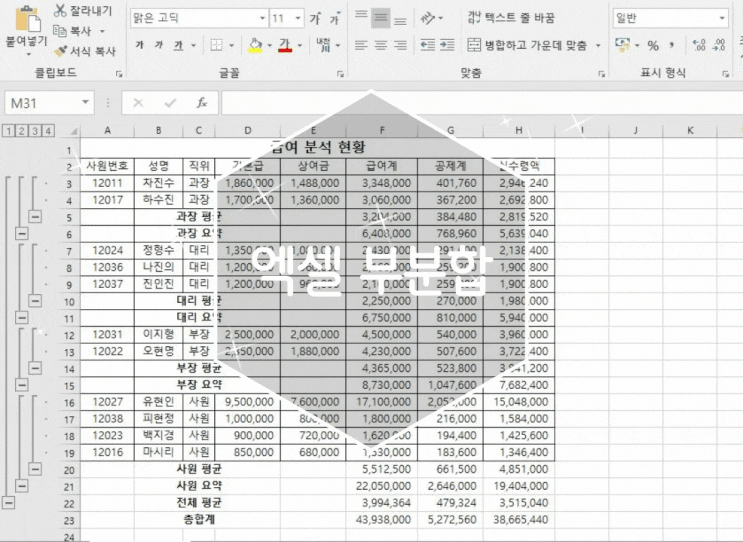The image size is (743, 542).
Task: Click the phonetic guide (내천) icon
Action: pyautogui.click(x=323, y=45)
